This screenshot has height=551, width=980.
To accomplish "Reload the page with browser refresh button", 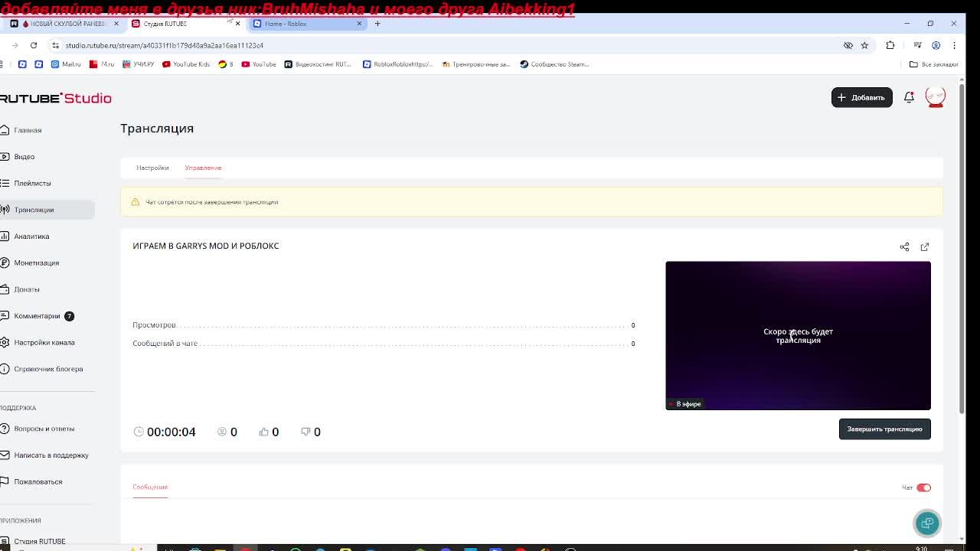I will tap(34, 45).
